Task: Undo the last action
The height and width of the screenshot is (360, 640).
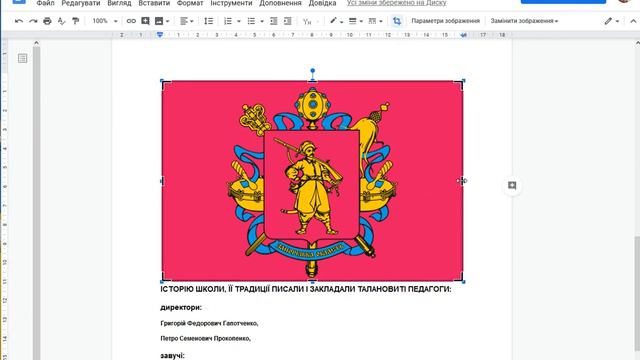Action: pos(19,21)
